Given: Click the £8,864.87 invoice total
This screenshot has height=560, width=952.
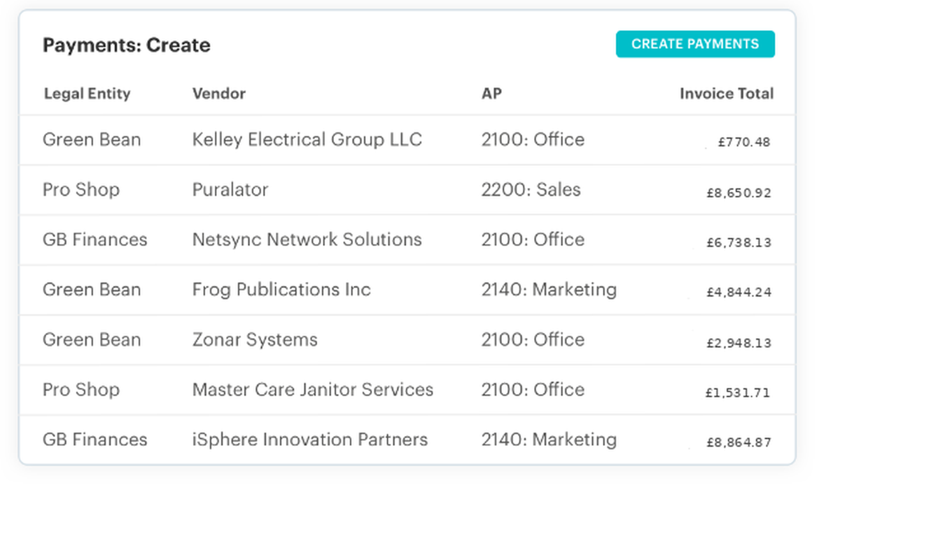Looking at the screenshot, I should click(739, 442).
